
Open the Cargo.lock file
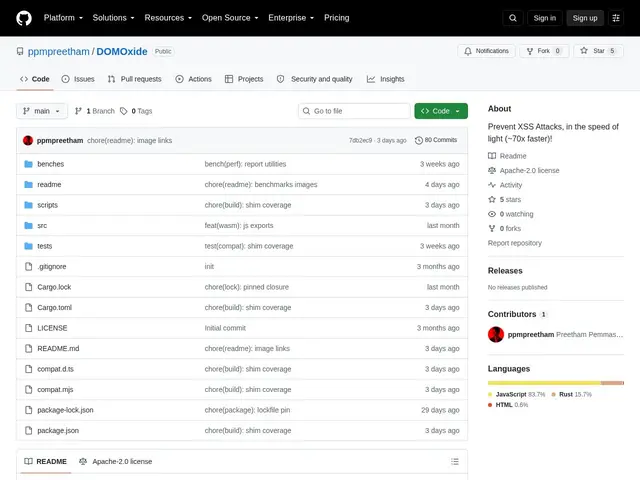54,287
